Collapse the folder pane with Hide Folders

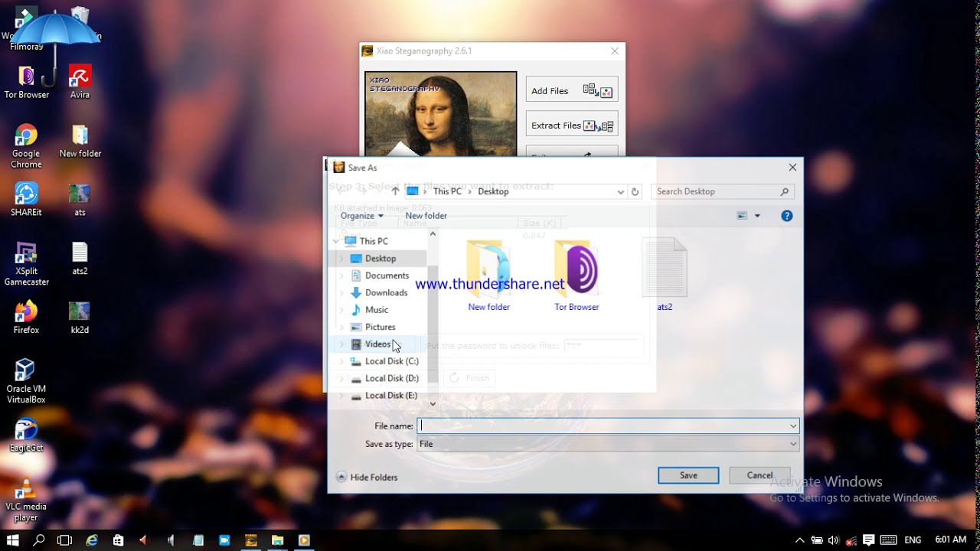367,477
